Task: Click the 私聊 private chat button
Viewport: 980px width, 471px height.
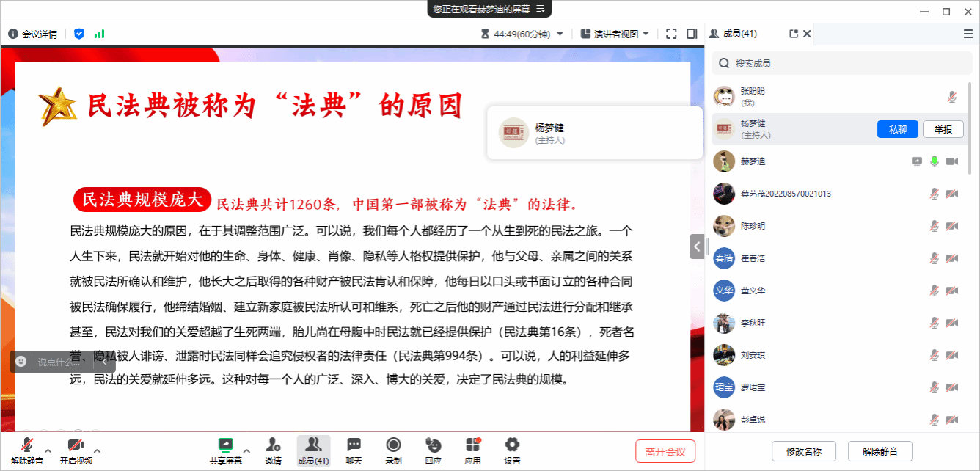Action: point(897,129)
